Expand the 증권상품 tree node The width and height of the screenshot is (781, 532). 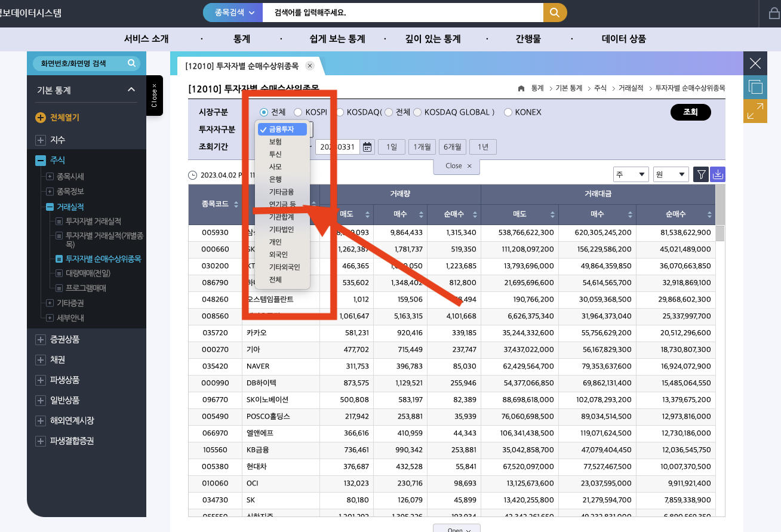[x=41, y=340]
